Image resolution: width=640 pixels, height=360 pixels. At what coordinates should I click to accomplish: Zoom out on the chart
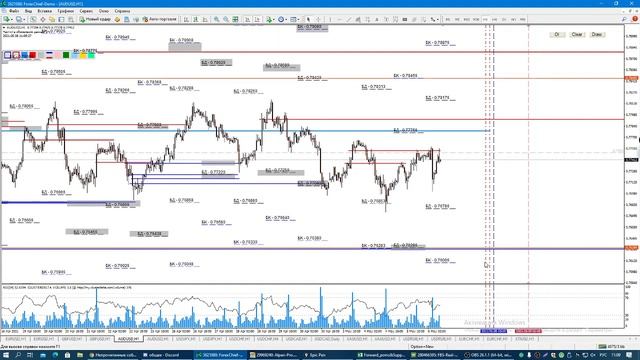[x=226, y=19]
